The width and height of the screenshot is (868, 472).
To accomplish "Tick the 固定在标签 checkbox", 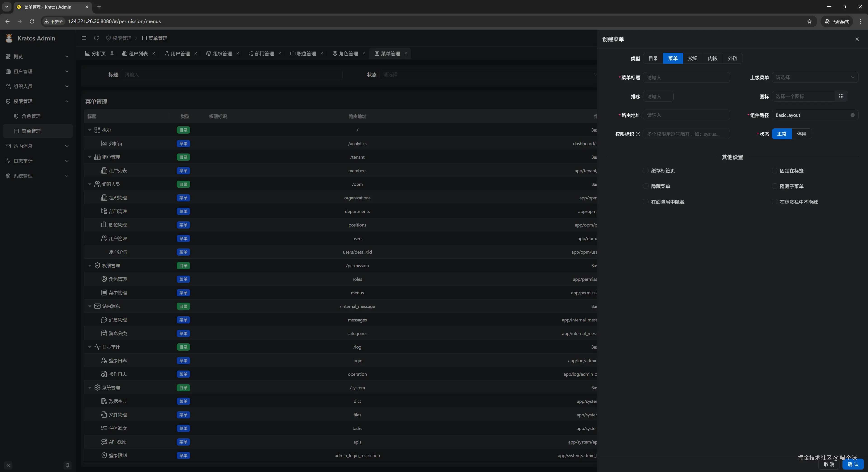I will (x=774, y=170).
